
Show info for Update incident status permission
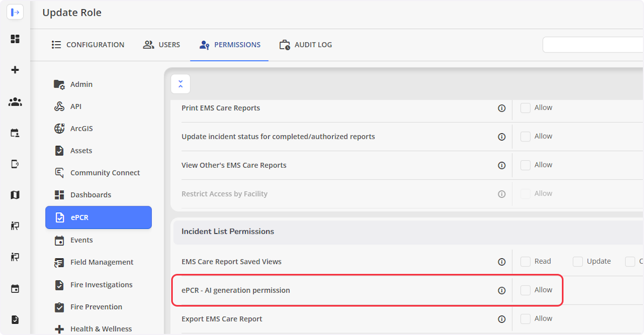[x=502, y=137]
